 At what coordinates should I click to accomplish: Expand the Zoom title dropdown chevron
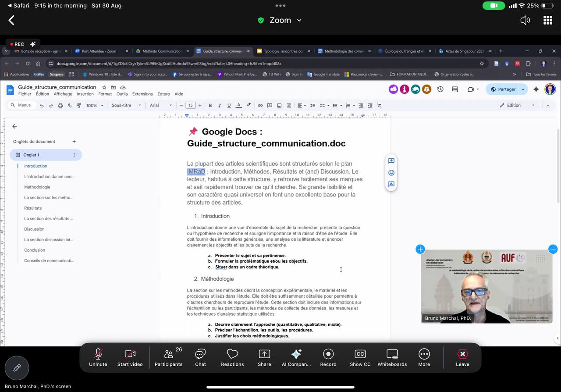[299, 20]
